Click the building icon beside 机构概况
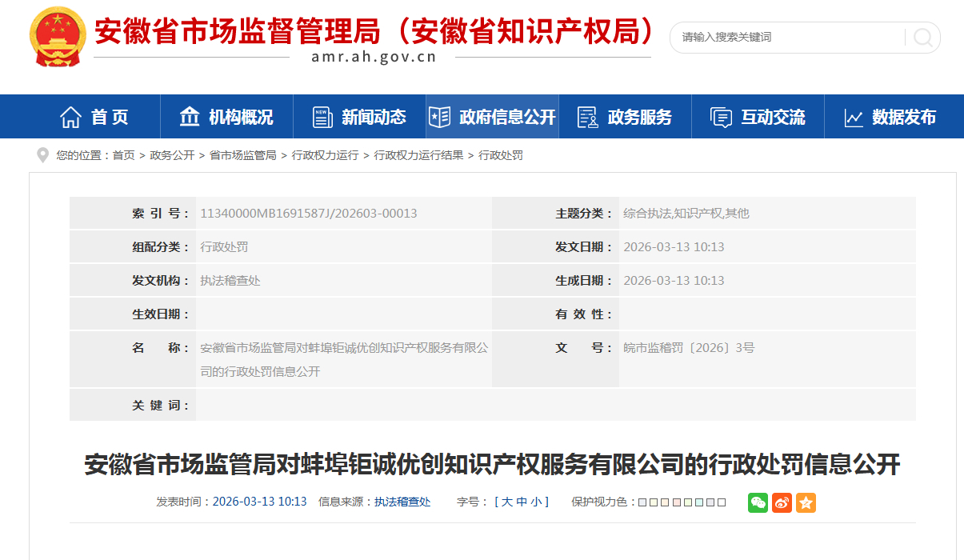 tap(190, 117)
